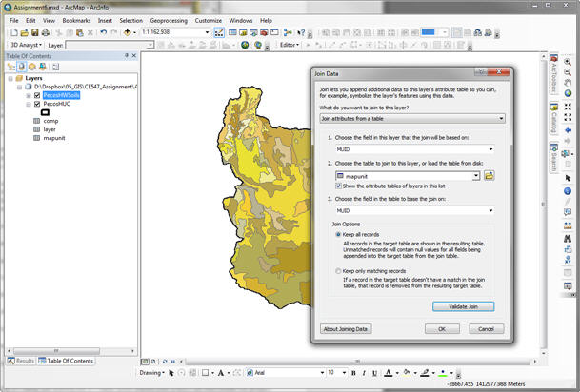Browse for table with folder icon
Screen dimensions: 580x392
(x=489, y=176)
